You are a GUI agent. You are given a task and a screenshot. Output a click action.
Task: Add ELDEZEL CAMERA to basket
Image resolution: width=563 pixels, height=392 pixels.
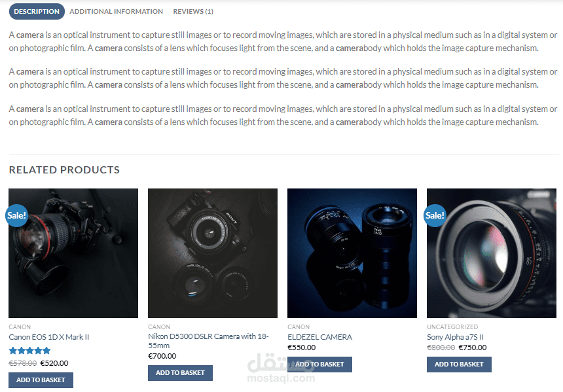pos(319,365)
